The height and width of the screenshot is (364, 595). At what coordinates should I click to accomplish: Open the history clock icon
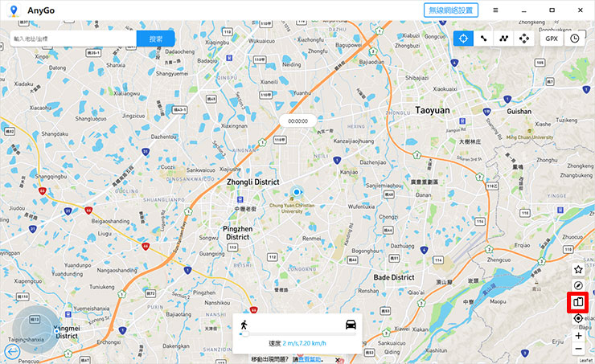click(x=575, y=39)
